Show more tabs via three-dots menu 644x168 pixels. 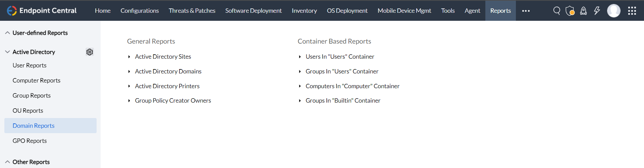(526, 11)
